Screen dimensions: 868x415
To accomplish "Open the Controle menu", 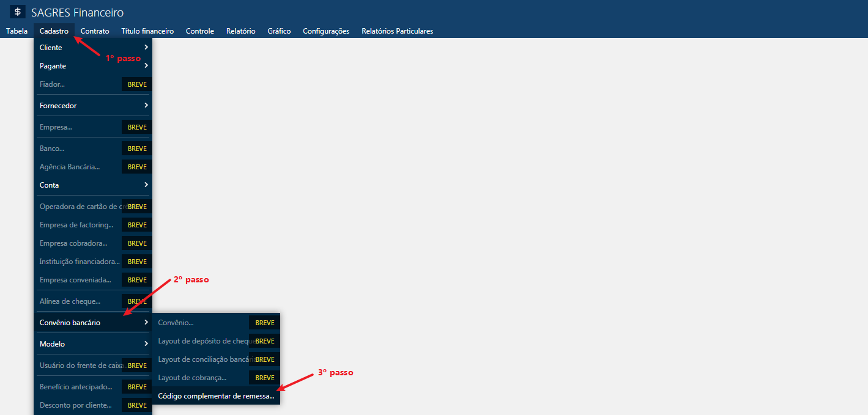I will [200, 31].
